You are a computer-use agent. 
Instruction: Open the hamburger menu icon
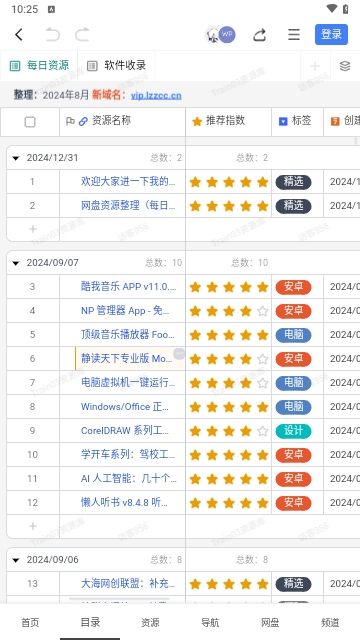[x=294, y=35]
